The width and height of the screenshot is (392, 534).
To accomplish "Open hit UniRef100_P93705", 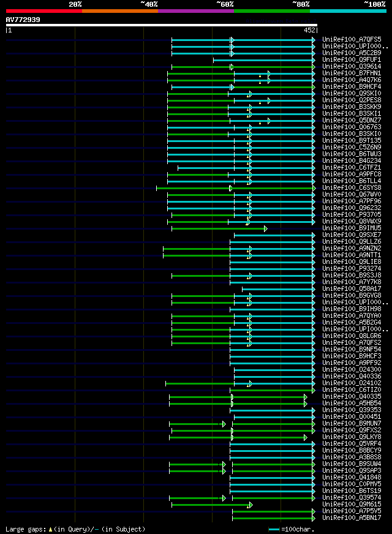I will coord(352,215).
